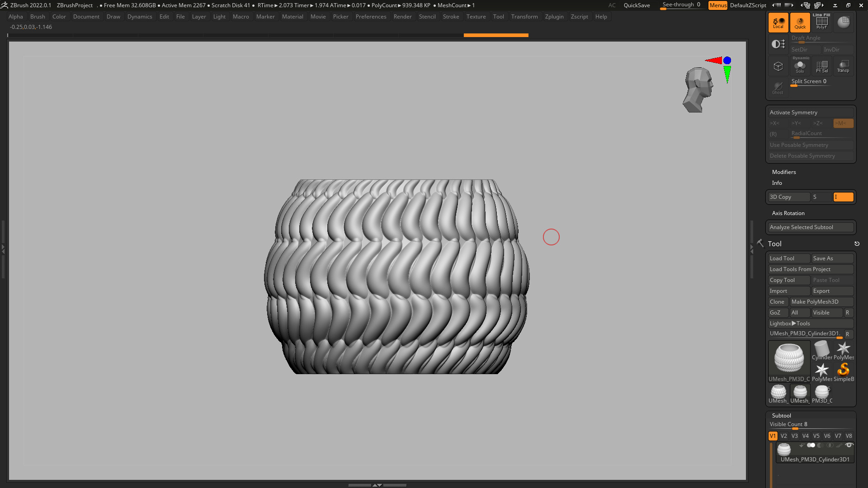
Task: Enable PolyF line fill display
Action: [x=821, y=23]
